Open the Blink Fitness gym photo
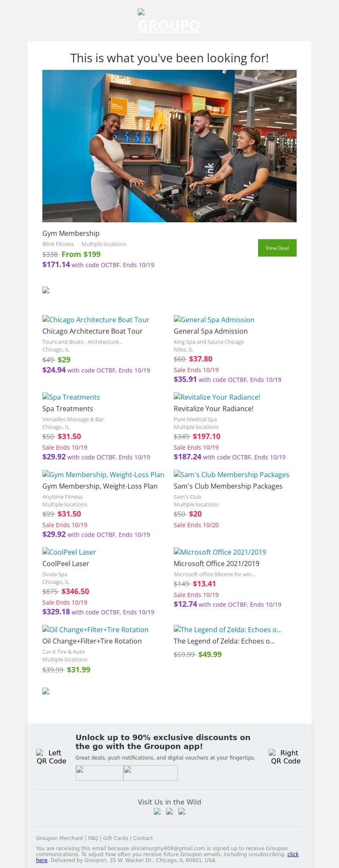Viewport: 339px width, 868px height. click(169, 146)
